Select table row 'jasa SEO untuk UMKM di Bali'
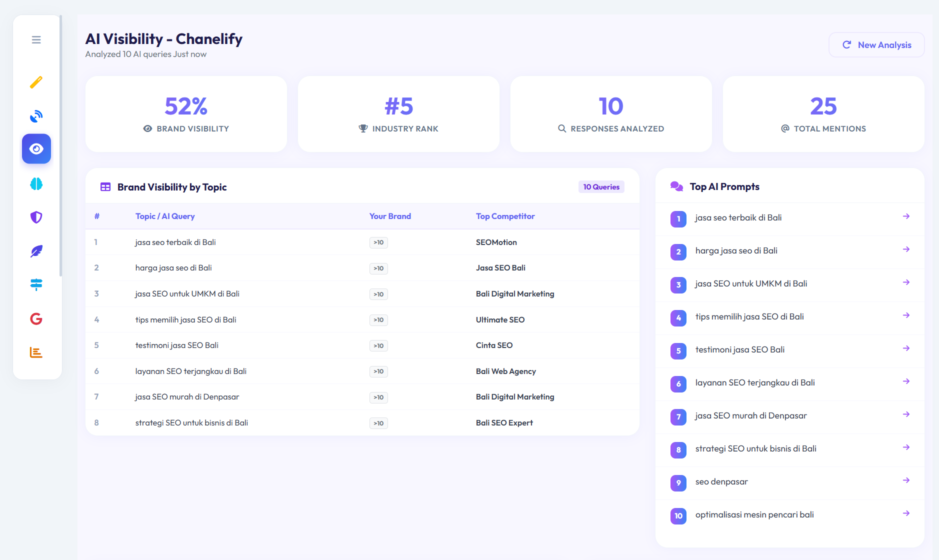939x560 pixels. 362,294
